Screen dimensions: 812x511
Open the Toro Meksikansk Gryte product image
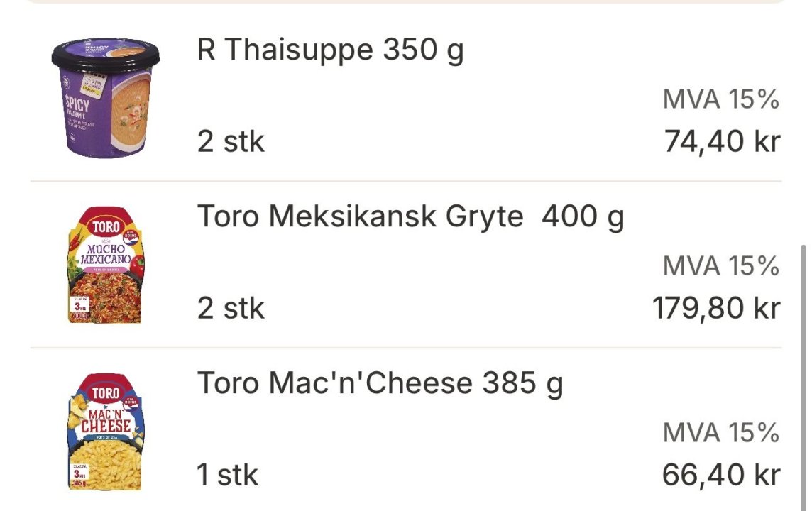point(105,265)
